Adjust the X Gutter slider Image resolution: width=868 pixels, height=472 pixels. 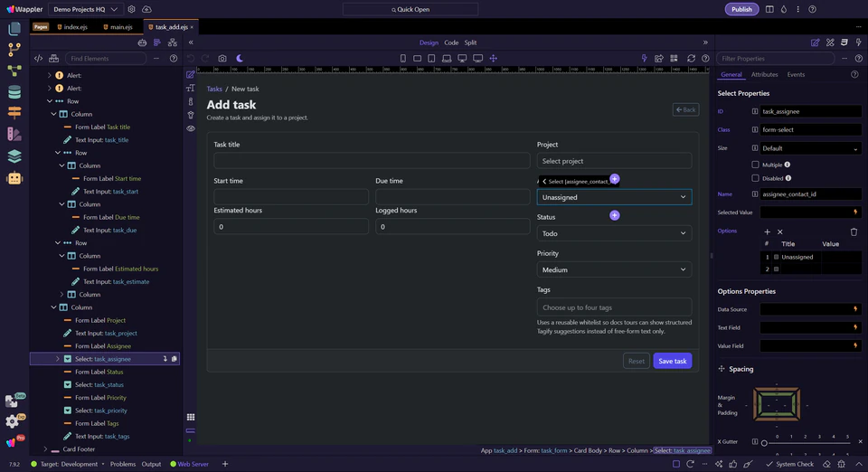807,443
